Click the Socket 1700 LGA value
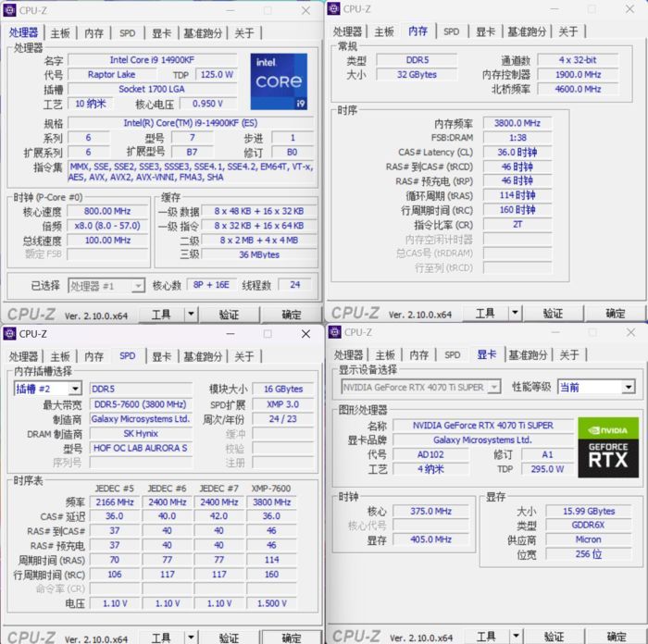 pos(152,89)
